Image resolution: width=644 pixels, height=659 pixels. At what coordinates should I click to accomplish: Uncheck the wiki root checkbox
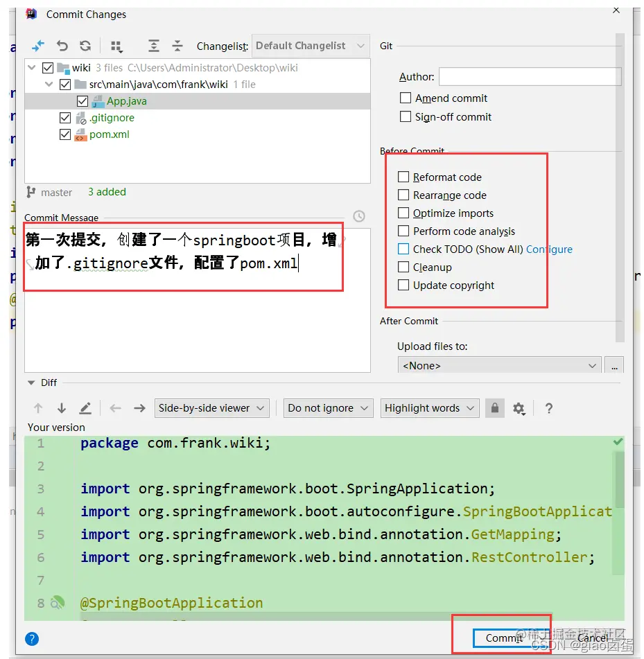48,68
